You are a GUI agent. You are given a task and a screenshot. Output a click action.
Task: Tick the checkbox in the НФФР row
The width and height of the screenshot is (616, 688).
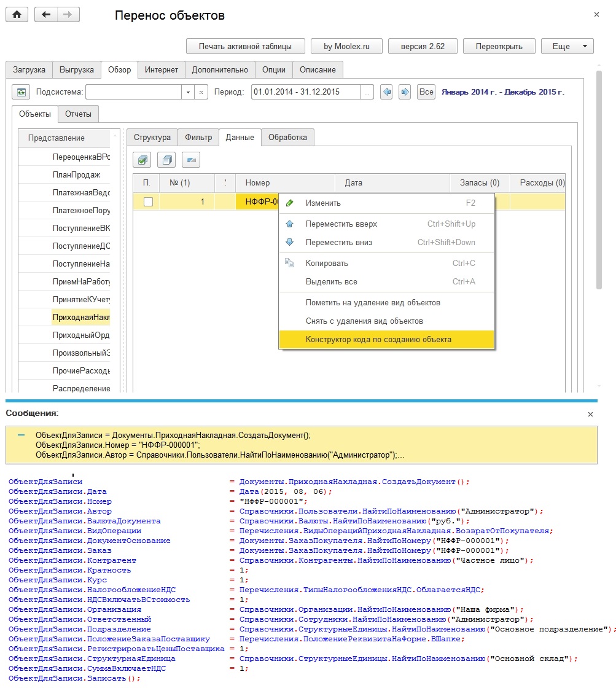(148, 202)
